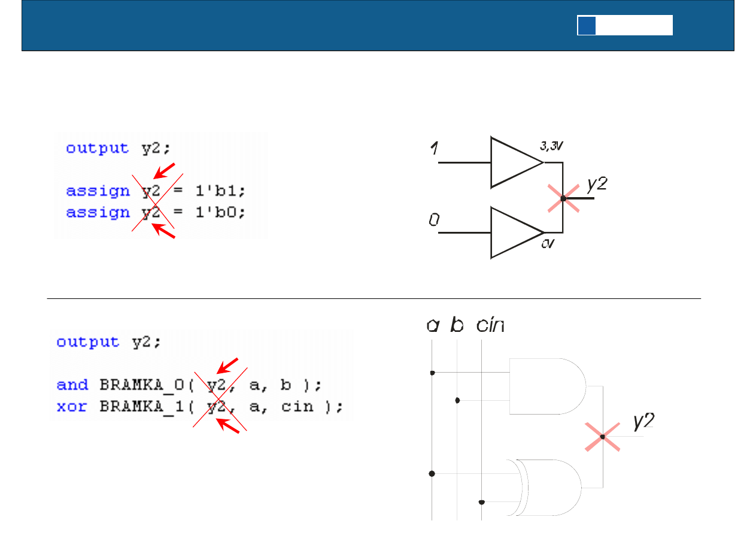
Task: Click the red arrow above the first assign y2
Action: (164, 170)
